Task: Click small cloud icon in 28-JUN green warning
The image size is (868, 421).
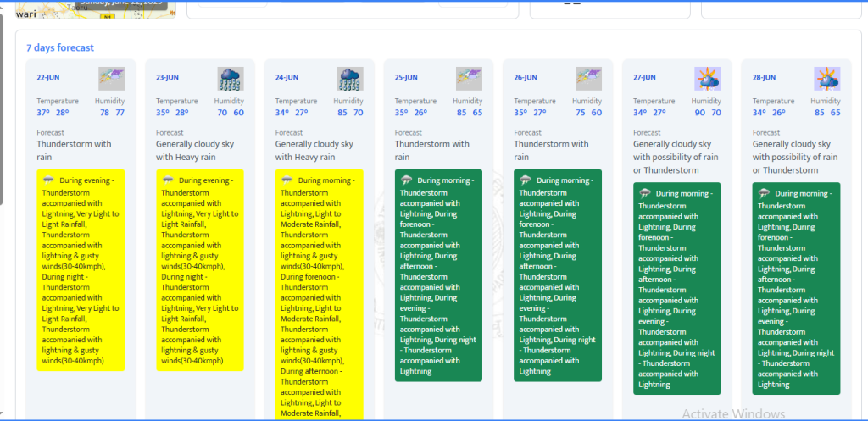Action: click(765, 193)
